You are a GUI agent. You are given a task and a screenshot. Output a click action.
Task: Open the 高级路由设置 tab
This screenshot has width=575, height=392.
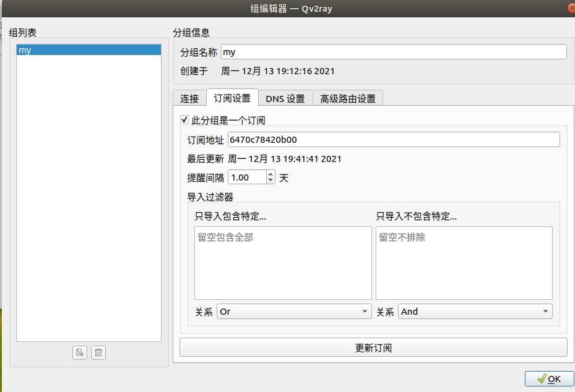coord(348,98)
